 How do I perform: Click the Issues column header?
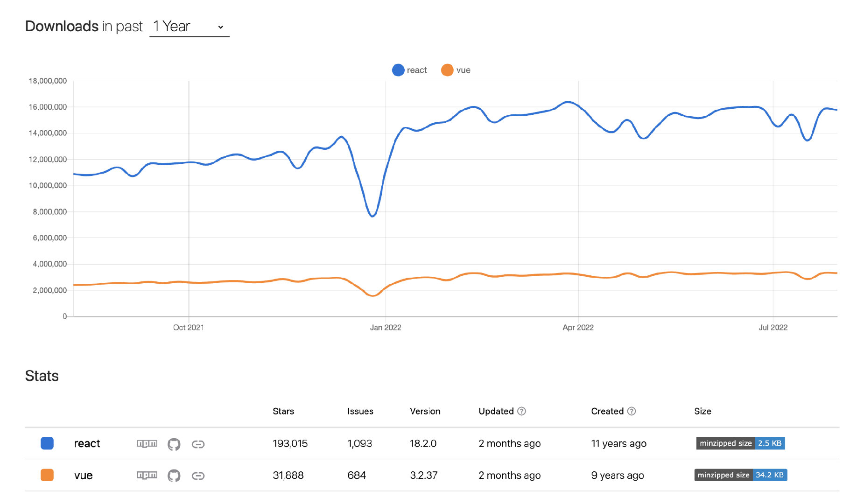coord(360,411)
